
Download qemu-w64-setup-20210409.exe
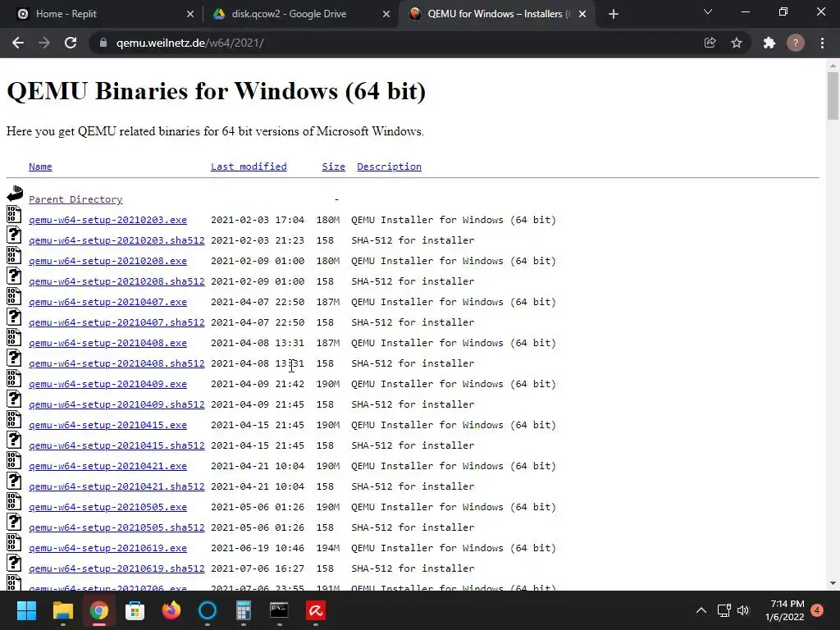pyautogui.click(x=107, y=384)
